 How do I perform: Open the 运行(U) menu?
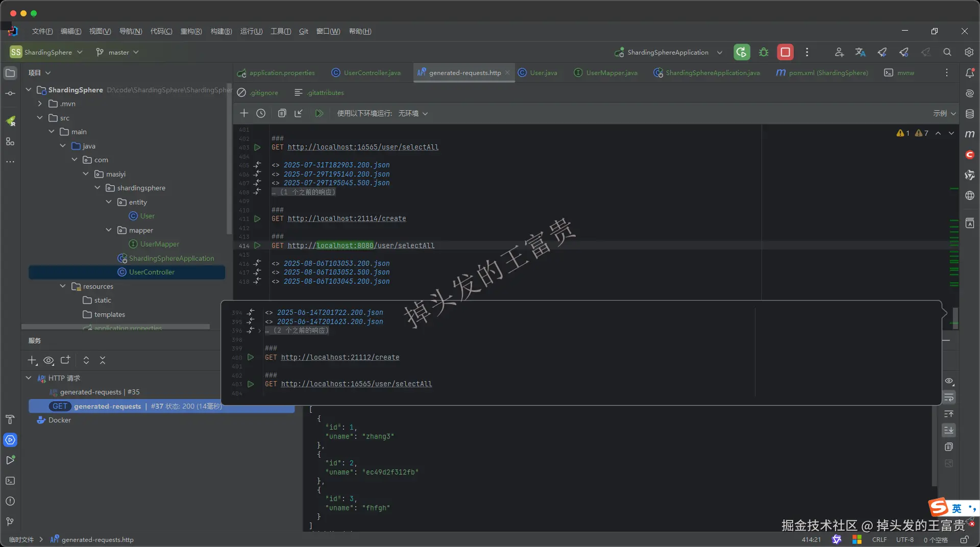point(252,31)
